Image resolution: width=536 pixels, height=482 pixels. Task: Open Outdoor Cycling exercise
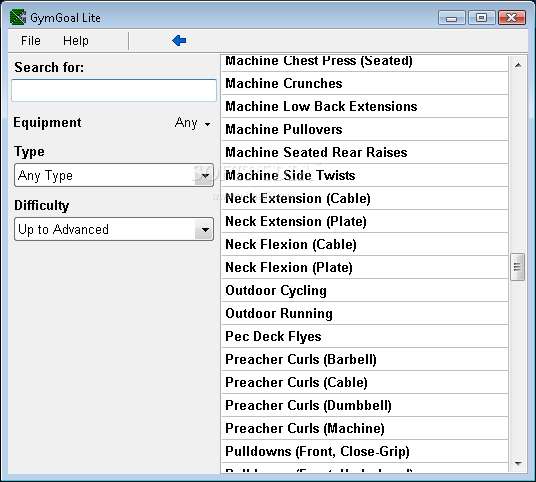tap(365, 290)
